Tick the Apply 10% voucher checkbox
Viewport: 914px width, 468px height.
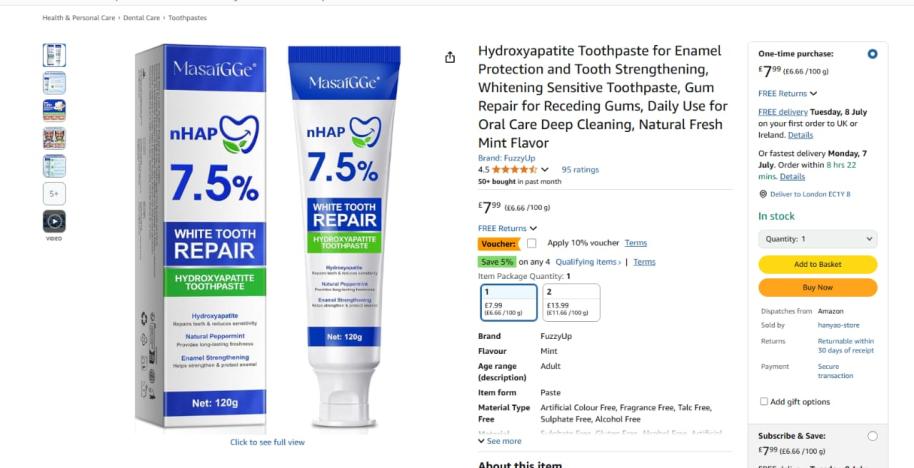pyautogui.click(x=532, y=243)
